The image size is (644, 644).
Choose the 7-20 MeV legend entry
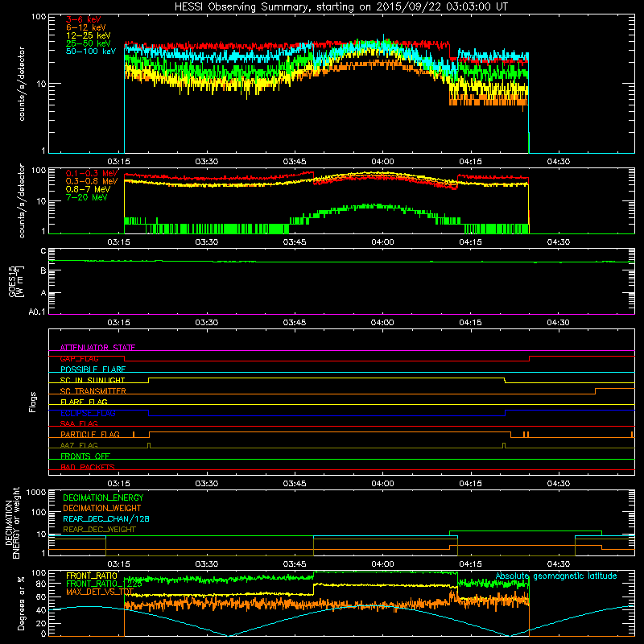[x=86, y=197]
